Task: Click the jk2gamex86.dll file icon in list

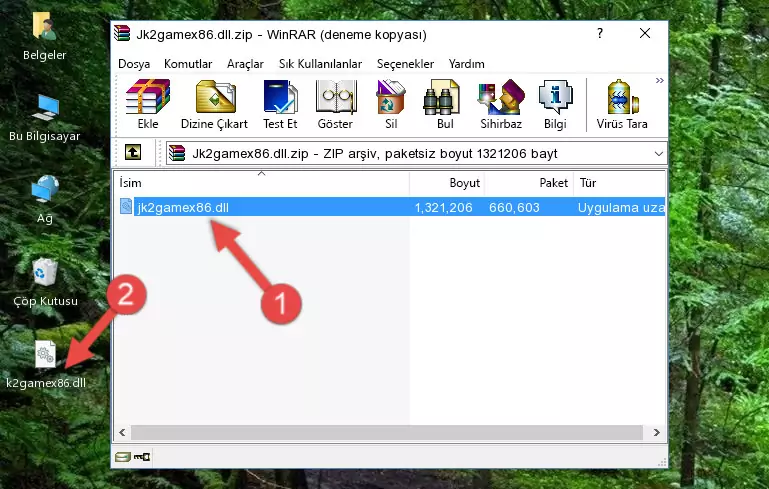Action: 126,206
